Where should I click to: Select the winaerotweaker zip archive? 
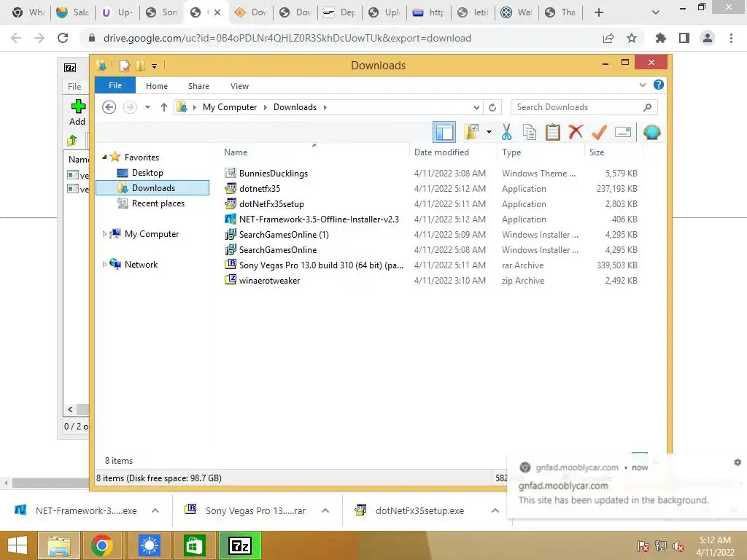(269, 281)
